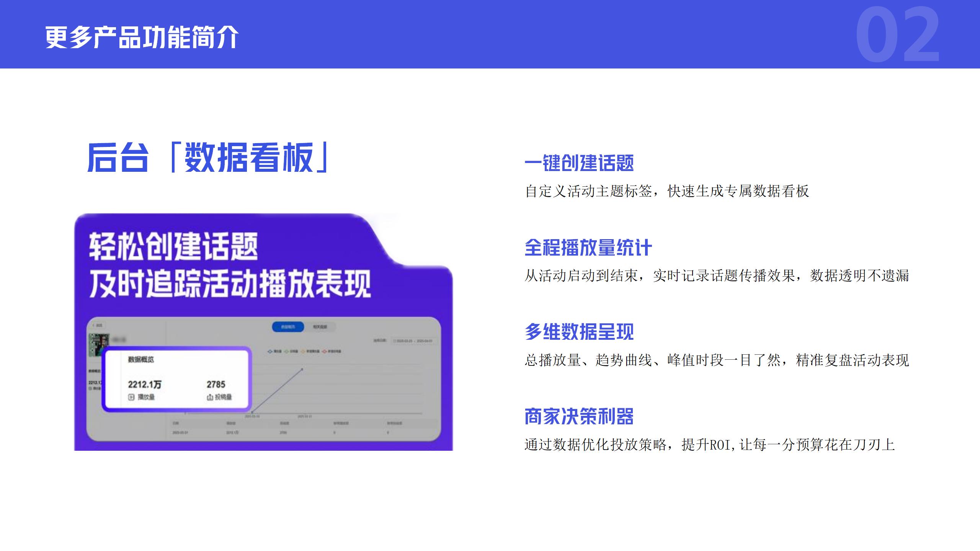Click the 2212.1万 play count figure
The width and height of the screenshot is (980, 551).
point(144,384)
